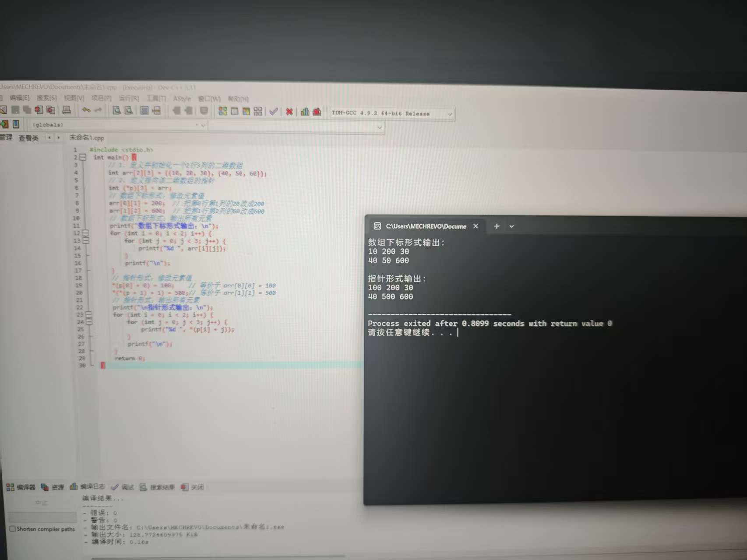Open the 项目[P] menu

point(101,98)
